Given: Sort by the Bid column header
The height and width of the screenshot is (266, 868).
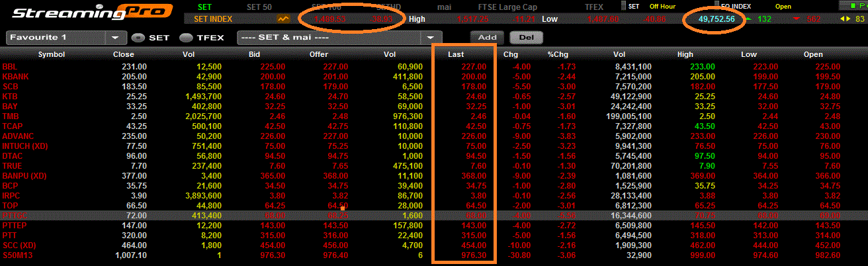Looking at the screenshot, I should pos(256,55).
